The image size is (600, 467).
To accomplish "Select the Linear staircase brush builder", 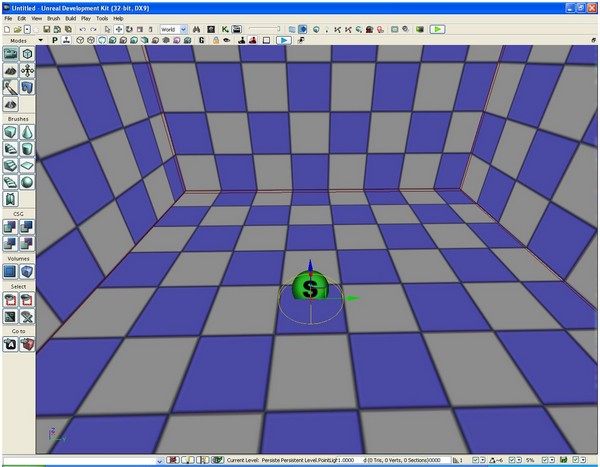I will click(x=10, y=166).
